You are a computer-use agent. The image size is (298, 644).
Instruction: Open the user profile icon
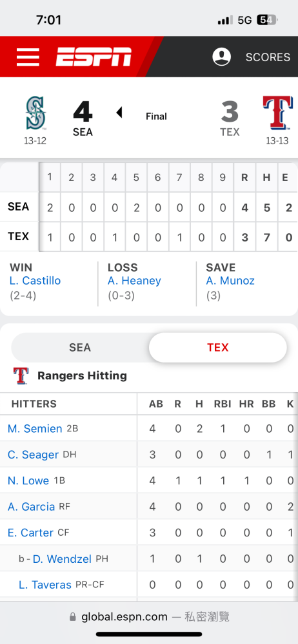[221, 57]
